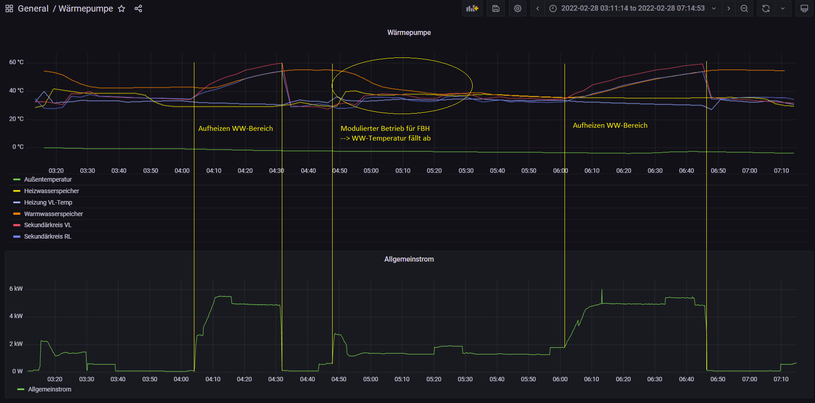This screenshot has width=815, height=403.
Task: Add a new panel to dashboard
Action: point(472,8)
